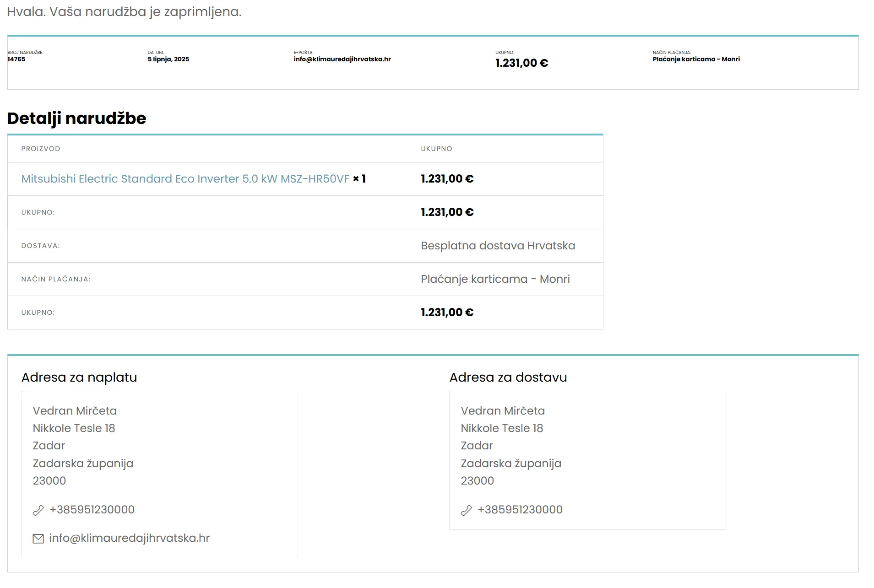The height and width of the screenshot is (588, 874).
Task: Click the large 1.231,00 € total in summary bar
Action: tap(521, 63)
